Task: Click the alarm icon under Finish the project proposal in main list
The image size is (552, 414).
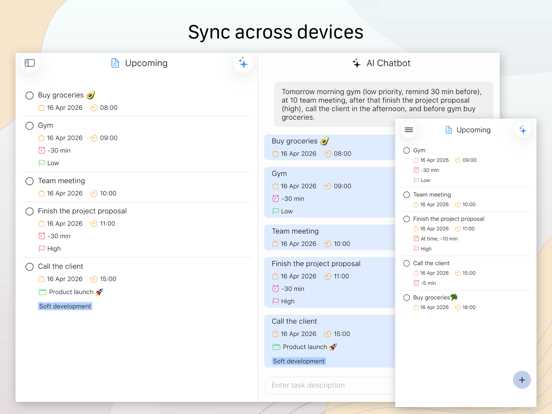Action: (x=42, y=236)
